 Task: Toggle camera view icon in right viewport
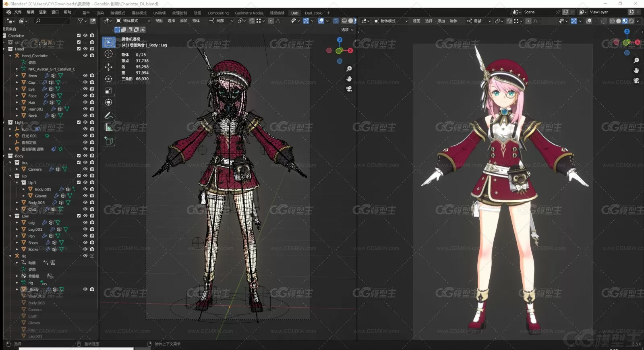pyautogui.click(x=636, y=80)
